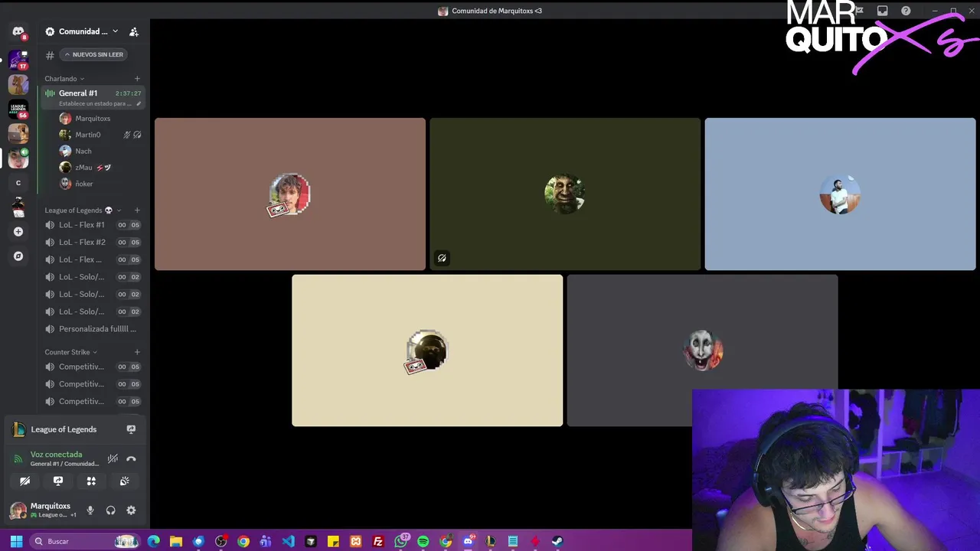This screenshot has height=551, width=980.
Task: Open Marquitoxs user profile panel
Action: (x=44, y=510)
